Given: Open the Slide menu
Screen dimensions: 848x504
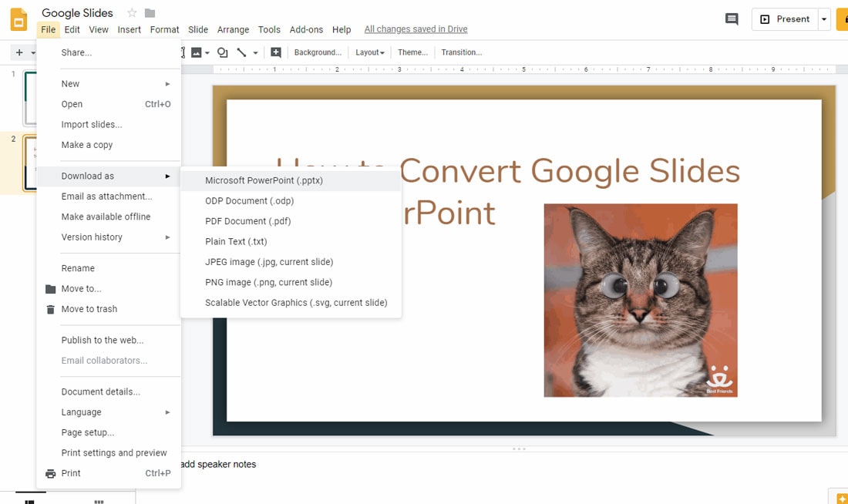Looking at the screenshot, I should (198, 29).
